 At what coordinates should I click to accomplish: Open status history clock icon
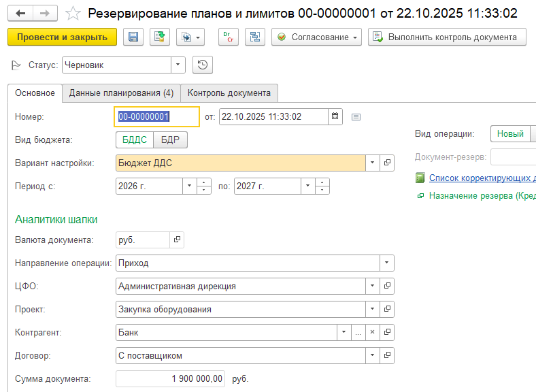pos(203,65)
